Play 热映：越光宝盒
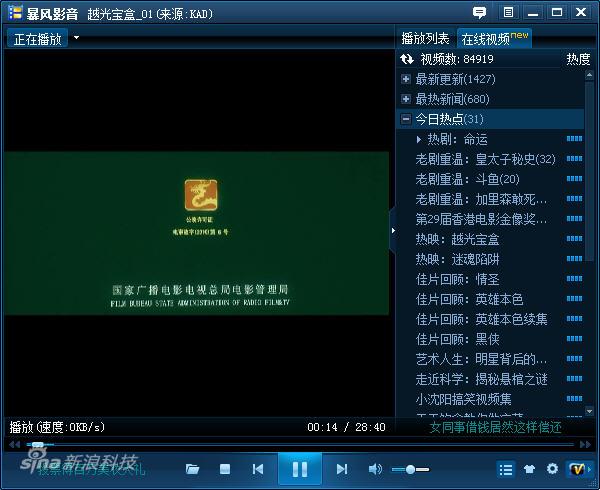600x490 pixels. click(457, 239)
